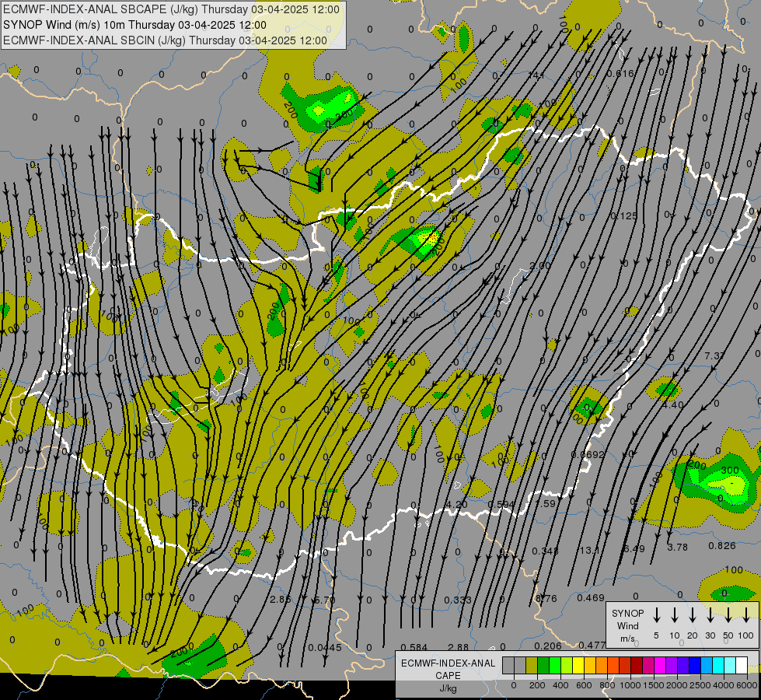This screenshot has width=761, height=700.
Task: Click the map value 0.477
Action: coord(592,645)
